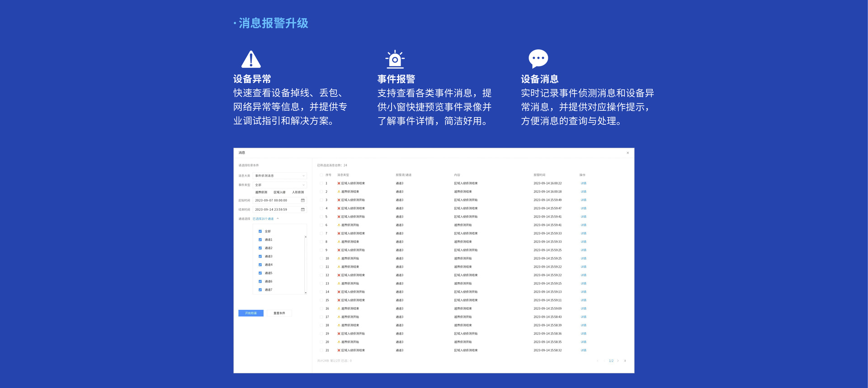
Task: Select the 人形侦测 event type tab
Action: click(298, 192)
